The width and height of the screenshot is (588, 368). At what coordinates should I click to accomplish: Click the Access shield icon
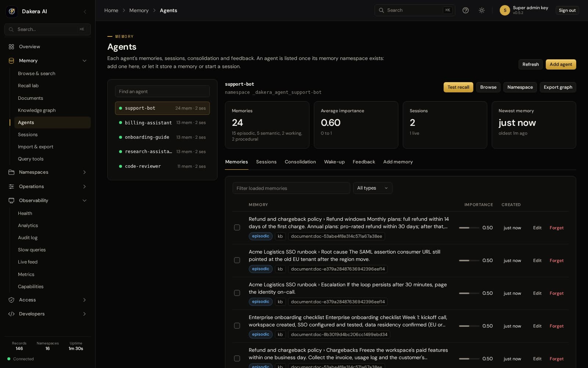click(11, 300)
